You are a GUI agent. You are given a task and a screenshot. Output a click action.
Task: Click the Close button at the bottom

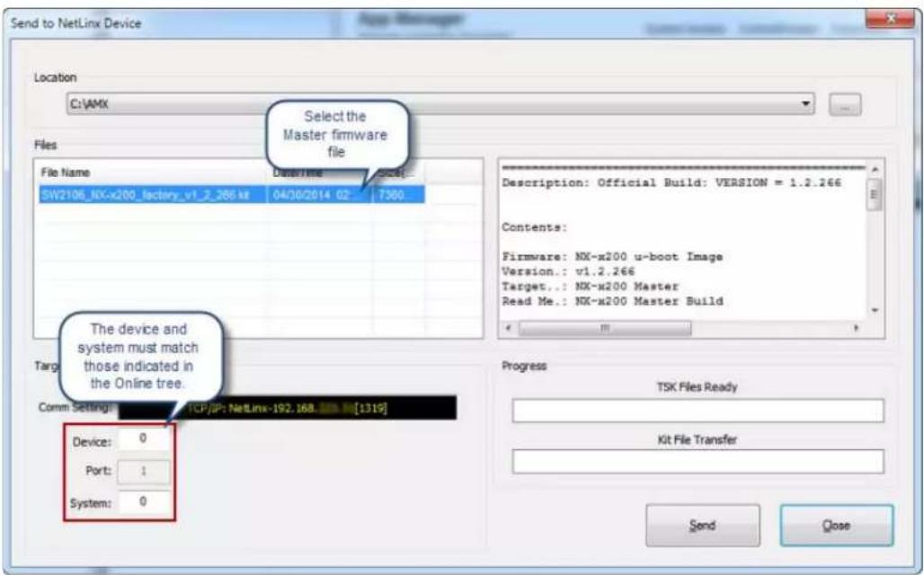[836, 526]
